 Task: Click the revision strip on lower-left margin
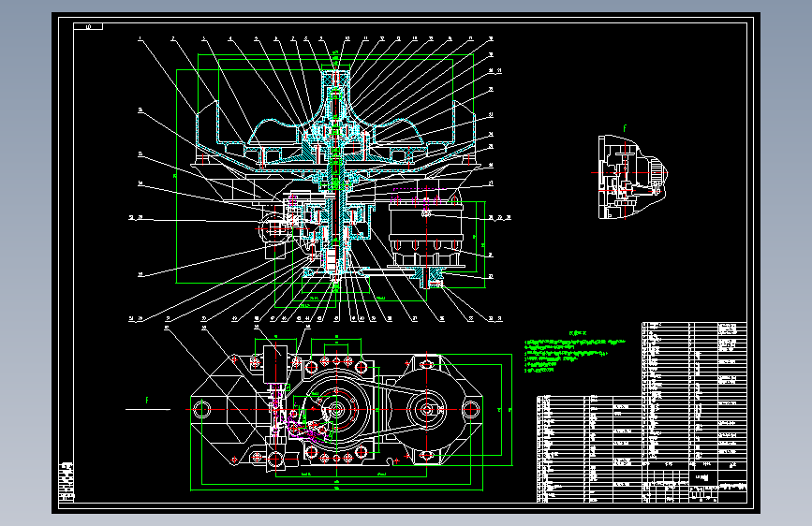(66, 482)
